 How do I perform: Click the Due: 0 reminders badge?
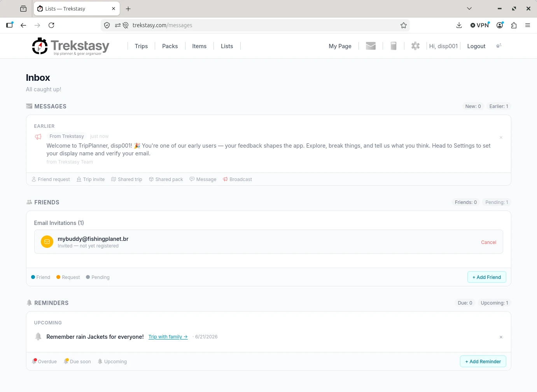click(465, 303)
